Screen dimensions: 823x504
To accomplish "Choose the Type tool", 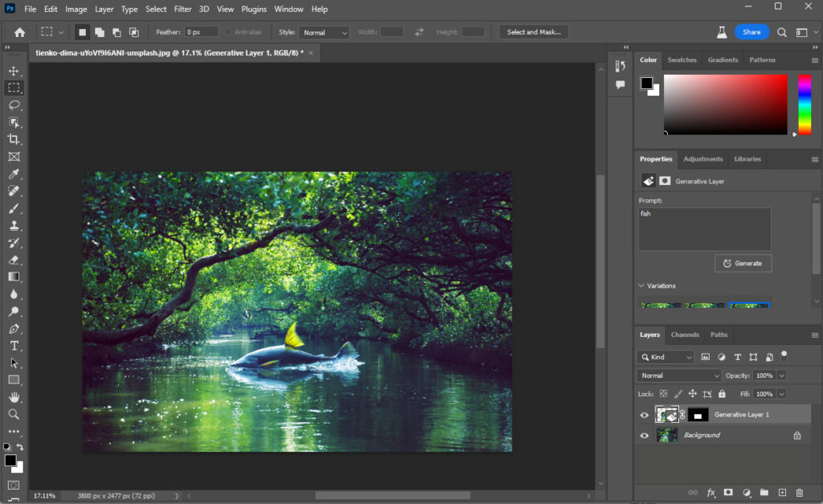I will coord(14,345).
